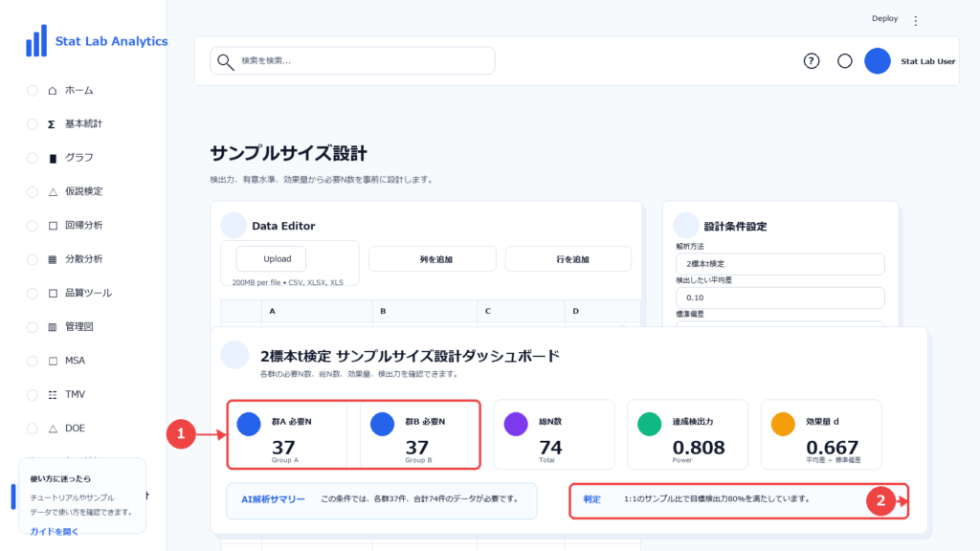Viewport: 980px width, 551px height.
Task: Select the radio button next to 基本統計
Action: 33,124
